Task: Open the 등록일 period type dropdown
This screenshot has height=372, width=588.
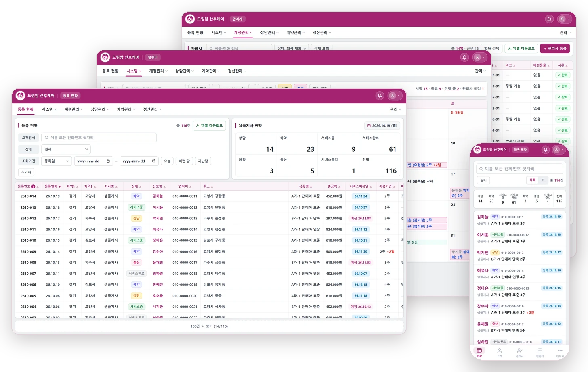Action: (57, 161)
